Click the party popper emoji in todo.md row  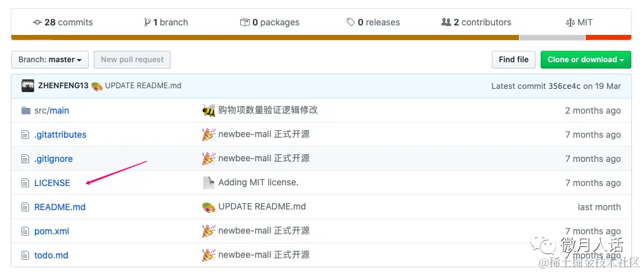209,255
